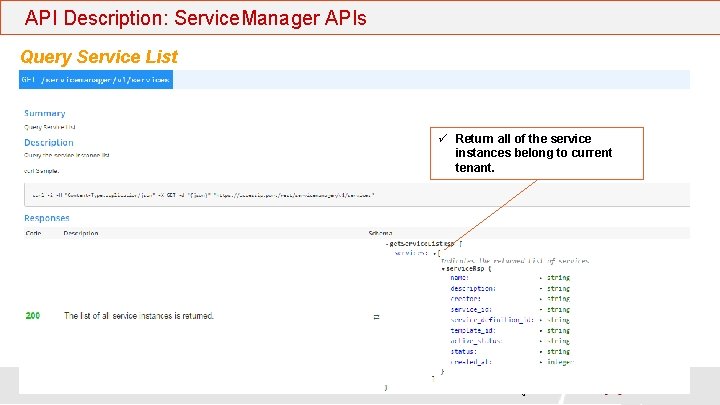720x405 pixels.
Task: Click the Schema column header
Action: tap(380, 233)
